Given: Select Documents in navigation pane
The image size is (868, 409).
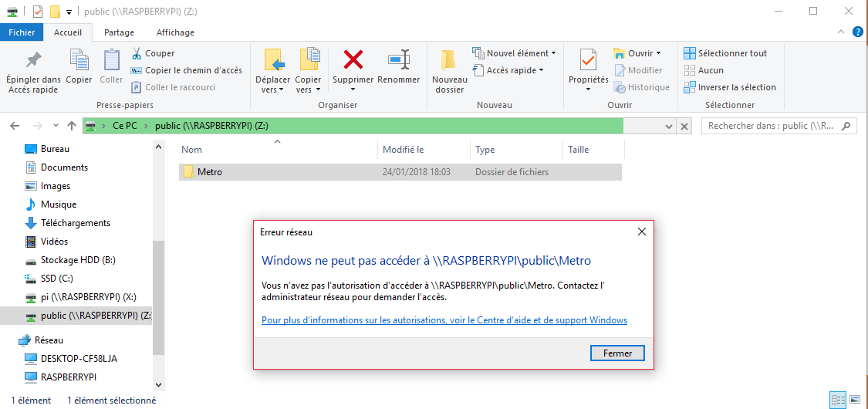Looking at the screenshot, I should (64, 167).
